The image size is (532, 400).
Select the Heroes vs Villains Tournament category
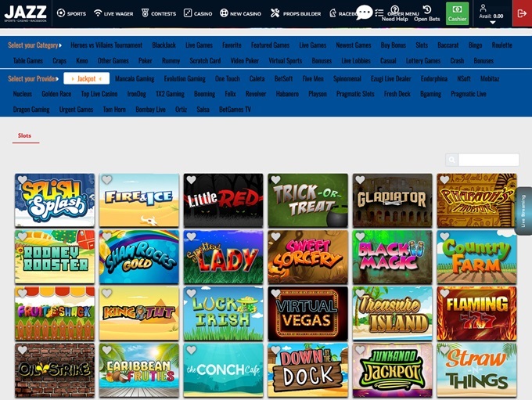click(x=106, y=45)
